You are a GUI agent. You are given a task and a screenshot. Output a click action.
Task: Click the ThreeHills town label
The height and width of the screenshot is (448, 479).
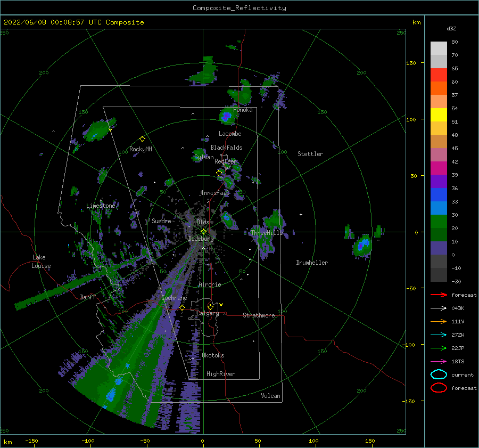[x=267, y=233]
